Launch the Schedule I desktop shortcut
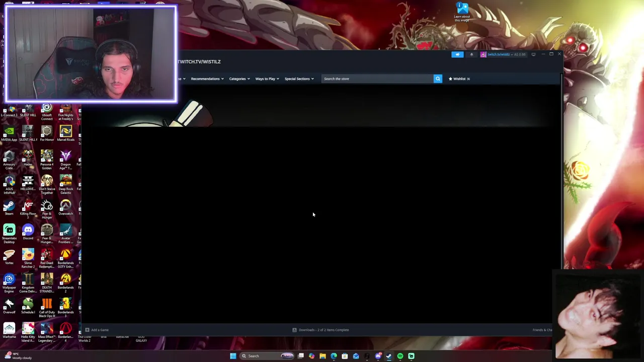Image resolution: width=644 pixels, height=362 pixels. (28, 306)
